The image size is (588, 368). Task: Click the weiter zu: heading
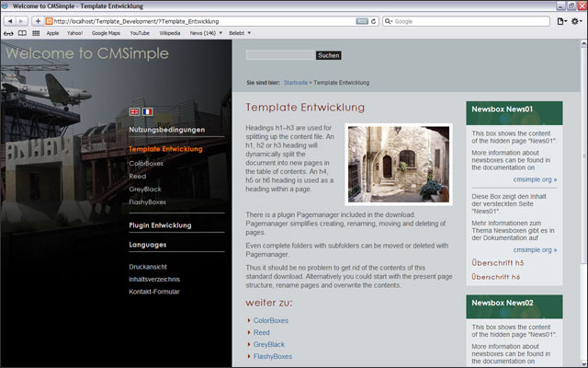tap(269, 303)
